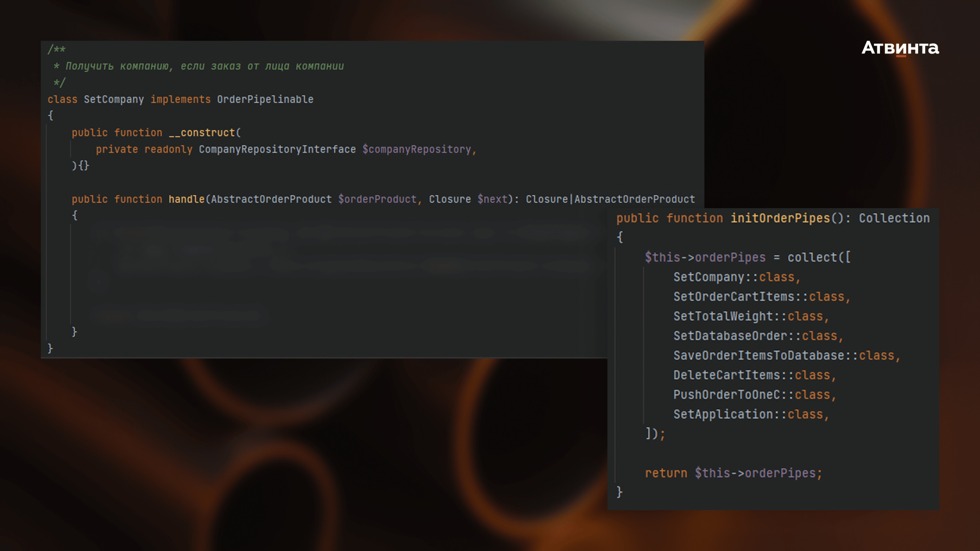Click SetDatabaseOrder in the pipes list

(730, 336)
